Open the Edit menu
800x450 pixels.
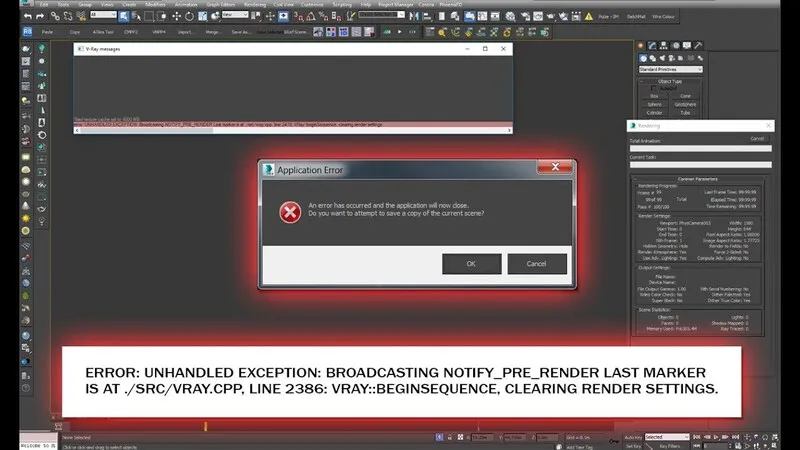point(44,4)
